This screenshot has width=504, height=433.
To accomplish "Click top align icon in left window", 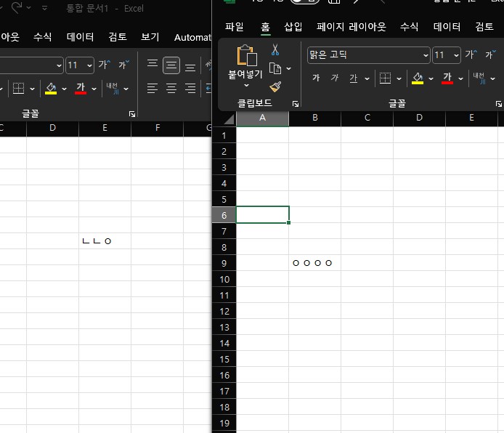I will 153,65.
